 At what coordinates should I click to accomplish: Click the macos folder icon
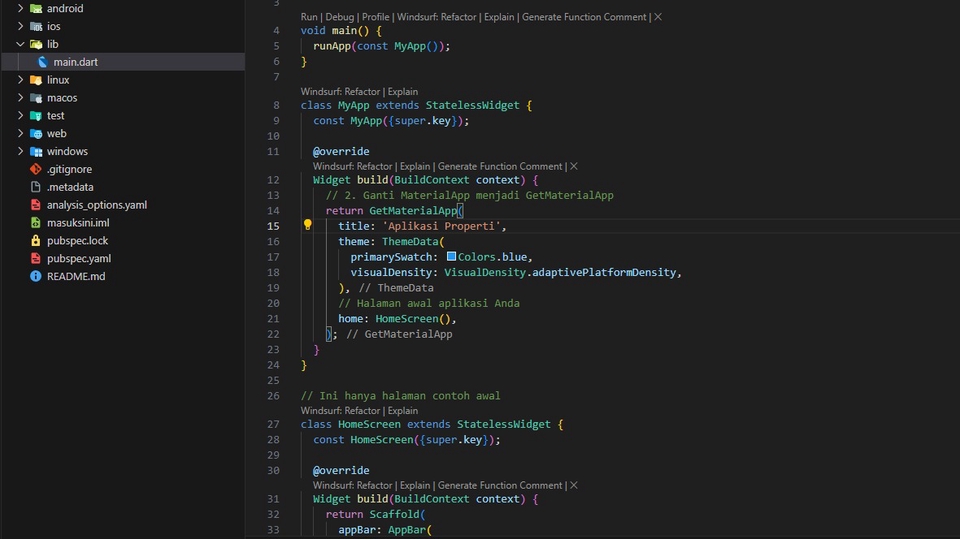click(36, 97)
